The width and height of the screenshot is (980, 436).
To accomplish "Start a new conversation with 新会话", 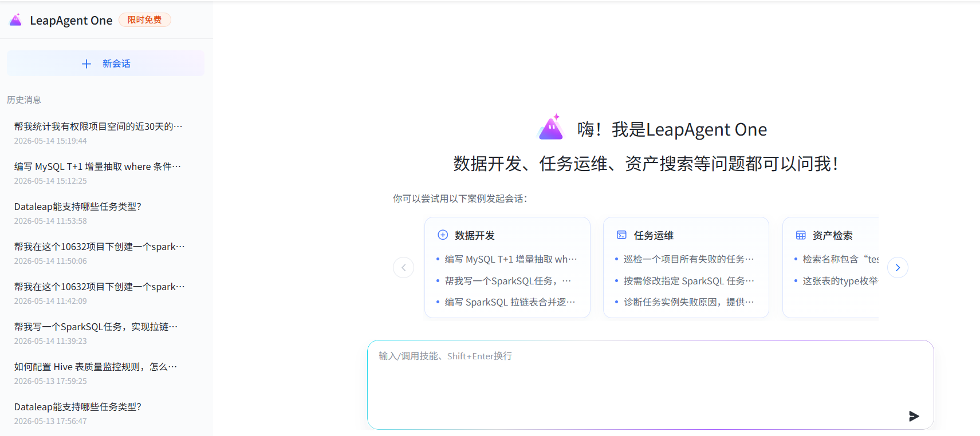I will tap(106, 64).
